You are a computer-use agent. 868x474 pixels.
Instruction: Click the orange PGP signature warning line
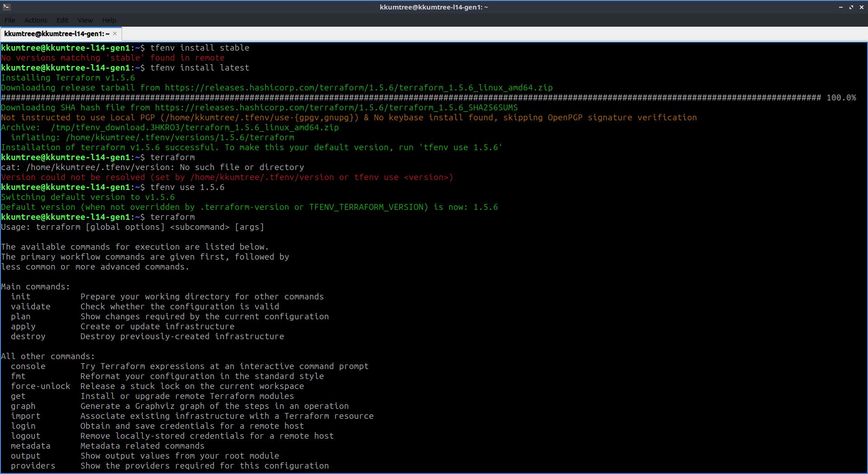(349, 118)
